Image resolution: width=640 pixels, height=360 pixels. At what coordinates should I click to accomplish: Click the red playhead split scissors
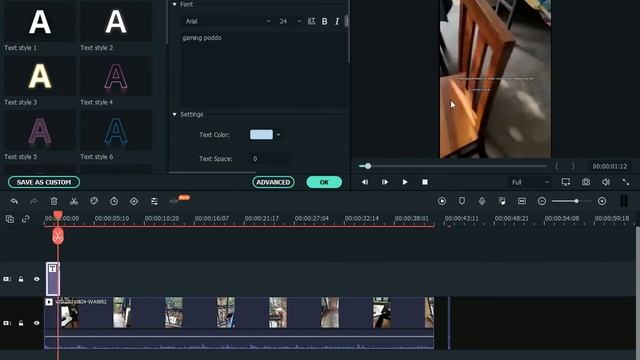(x=58, y=236)
